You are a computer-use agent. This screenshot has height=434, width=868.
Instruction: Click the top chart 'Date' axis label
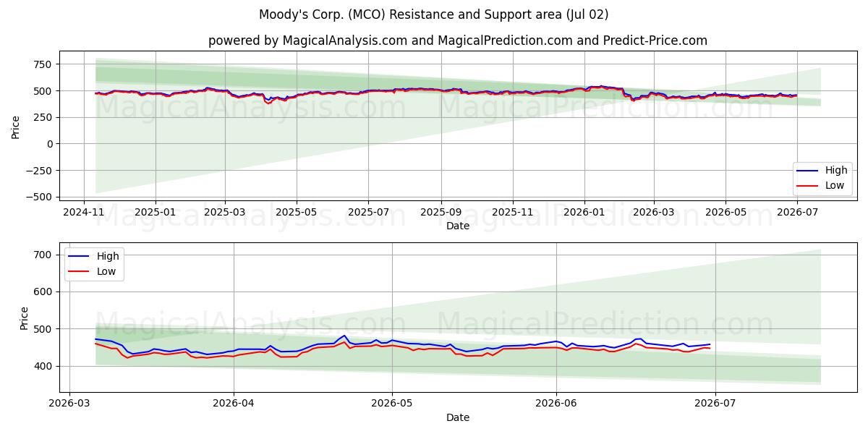[458, 226]
